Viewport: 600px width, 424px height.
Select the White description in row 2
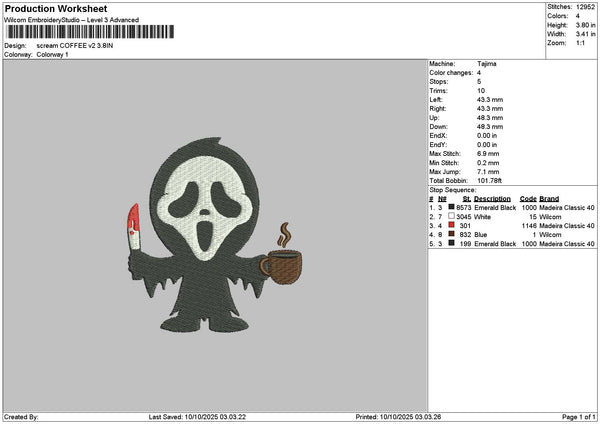(482, 217)
